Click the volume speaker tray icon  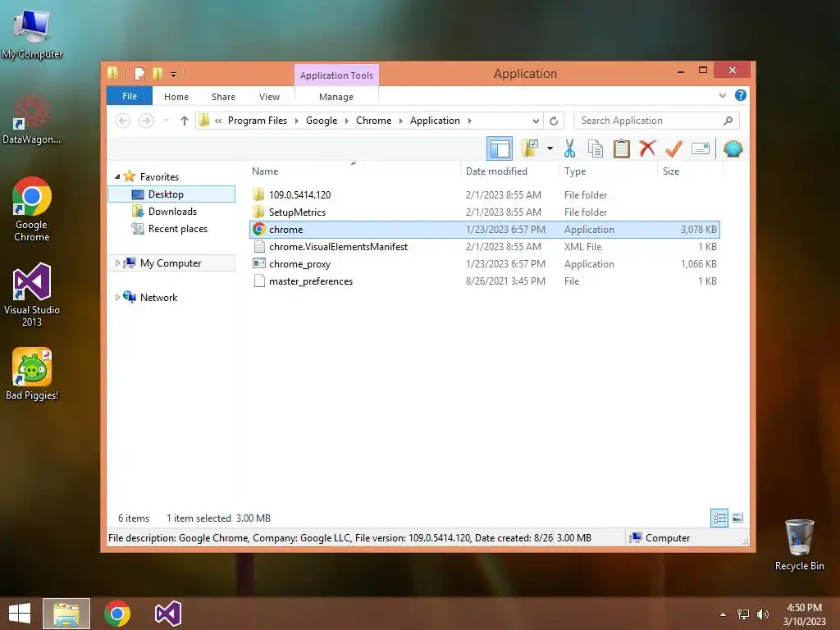(x=762, y=614)
